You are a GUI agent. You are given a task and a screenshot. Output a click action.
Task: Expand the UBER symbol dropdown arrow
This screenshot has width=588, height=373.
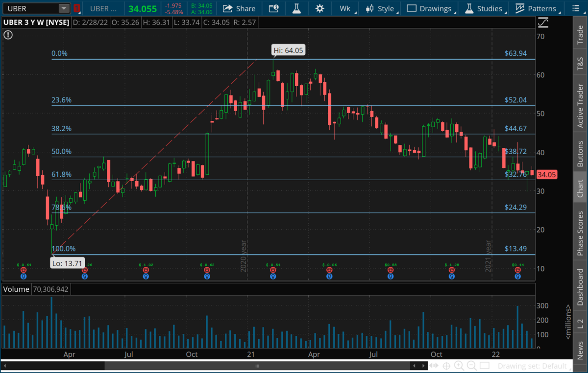click(64, 8)
